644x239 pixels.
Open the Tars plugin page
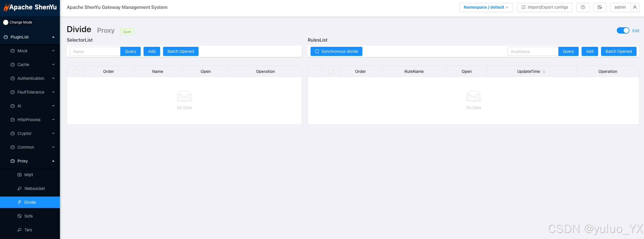coord(30,230)
